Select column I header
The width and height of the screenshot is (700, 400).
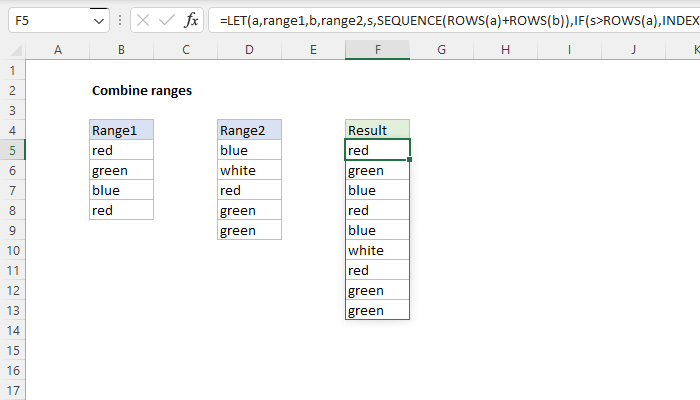click(569, 50)
